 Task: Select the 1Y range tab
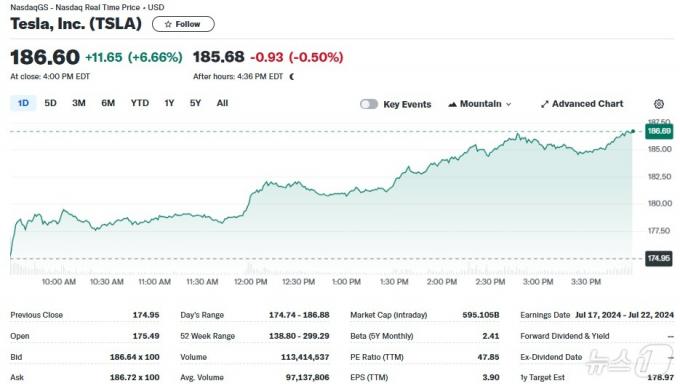click(x=169, y=103)
